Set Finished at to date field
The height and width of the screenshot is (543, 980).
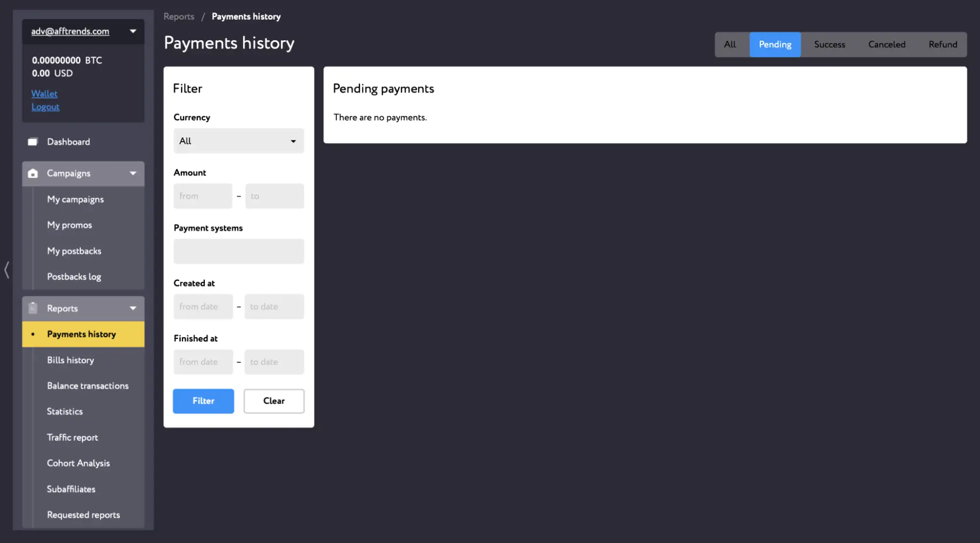[x=274, y=362]
